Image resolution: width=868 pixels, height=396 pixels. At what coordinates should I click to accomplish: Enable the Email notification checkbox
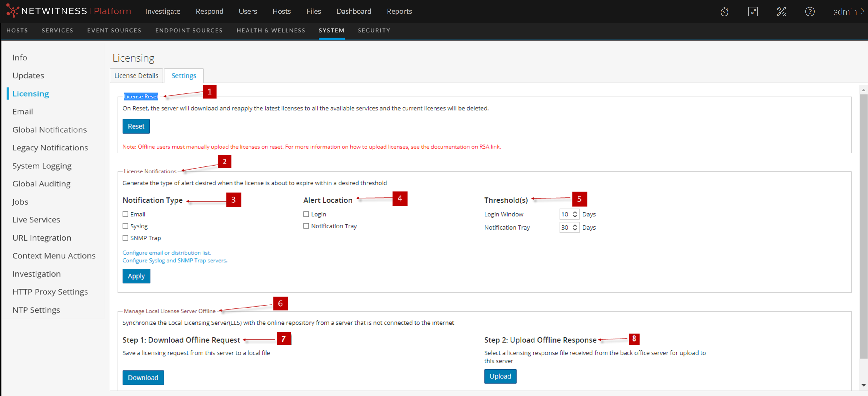click(125, 214)
